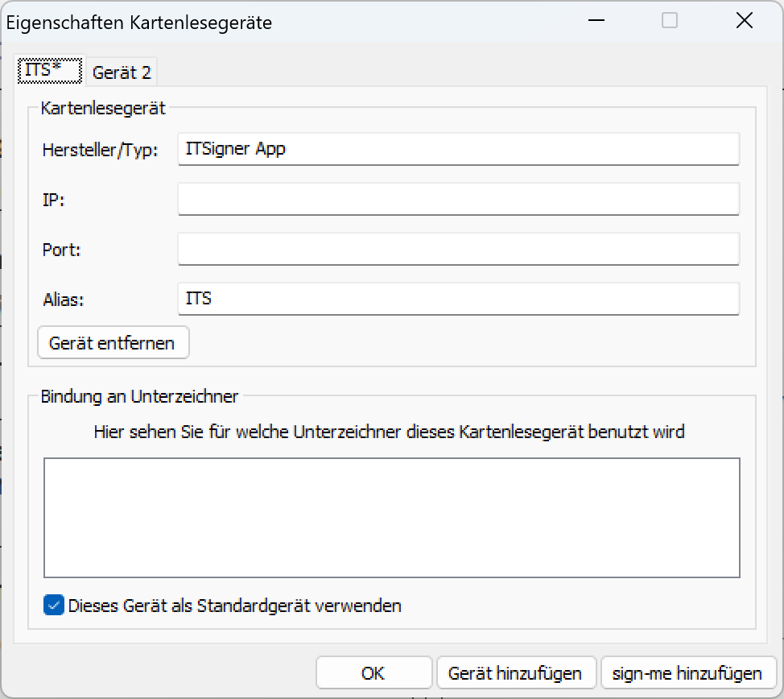Uncheck Dieses Gerät als Standardgerät verwenden
The height and width of the screenshot is (699, 784).
[x=54, y=606]
